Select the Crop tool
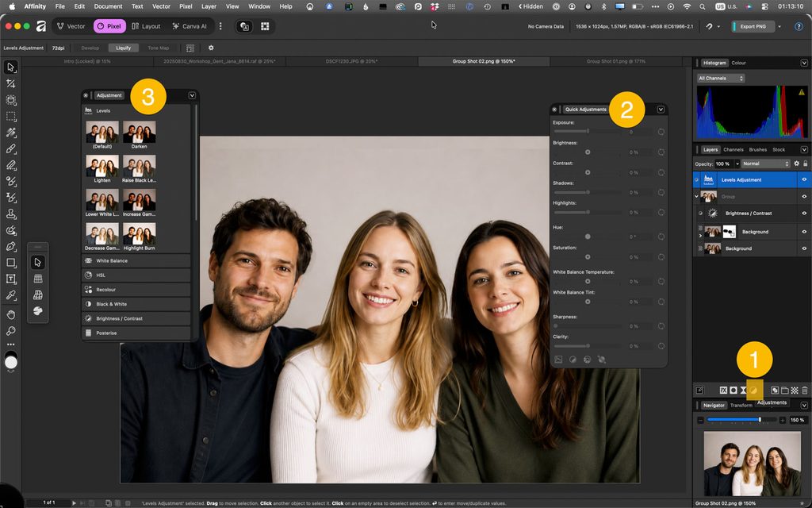This screenshot has width=812, height=508. click(x=11, y=83)
